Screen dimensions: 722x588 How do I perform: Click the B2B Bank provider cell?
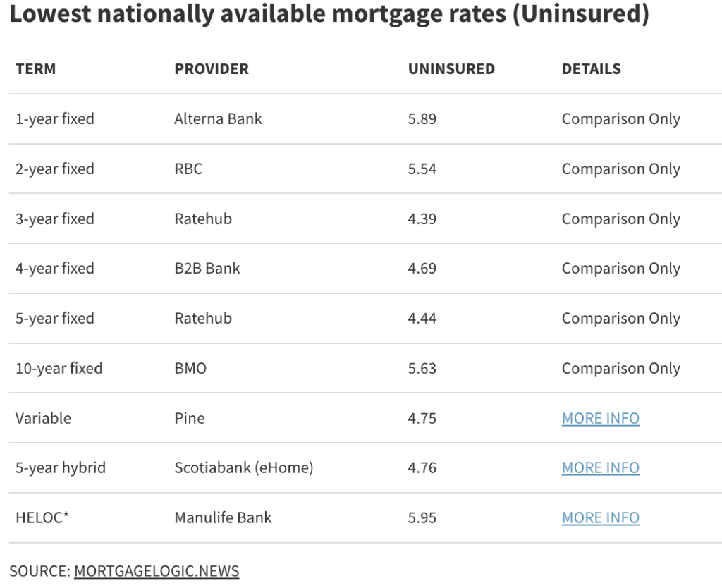pos(207,269)
